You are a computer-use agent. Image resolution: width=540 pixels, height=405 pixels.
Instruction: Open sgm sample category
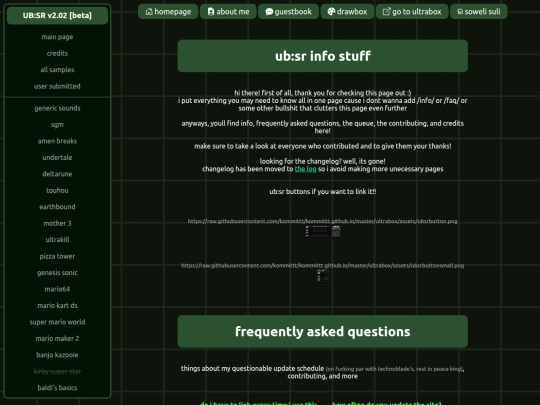point(57,125)
